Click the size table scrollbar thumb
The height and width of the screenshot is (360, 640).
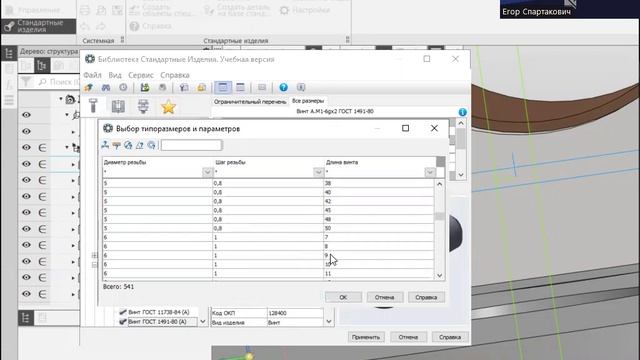coord(440,216)
